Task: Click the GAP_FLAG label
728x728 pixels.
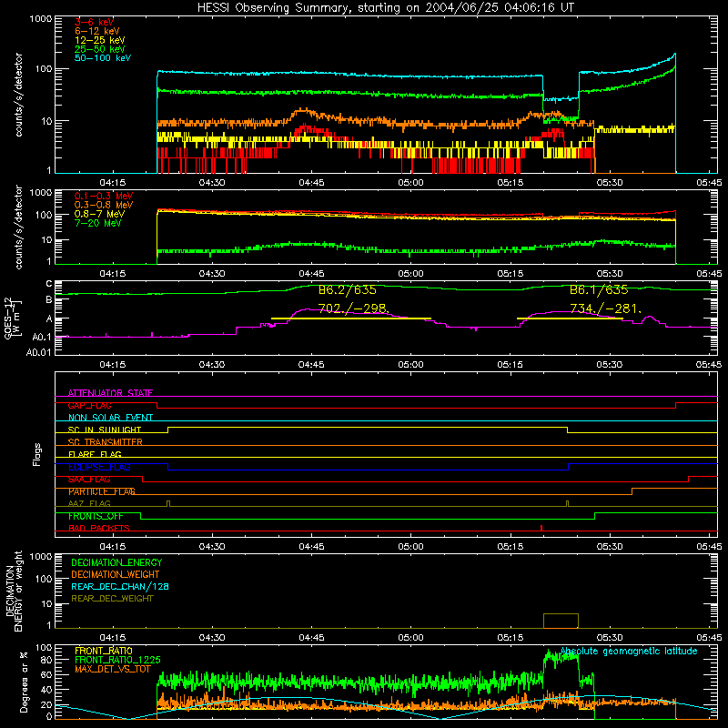Action: click(x=89, y=405)
